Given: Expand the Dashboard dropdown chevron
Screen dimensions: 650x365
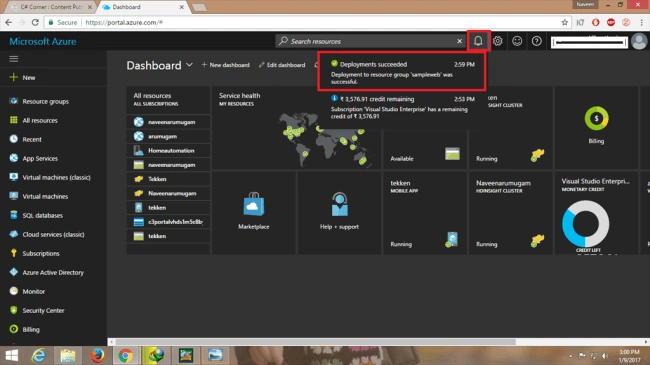Looking at the screenshot, I should (x=189, y=65).
